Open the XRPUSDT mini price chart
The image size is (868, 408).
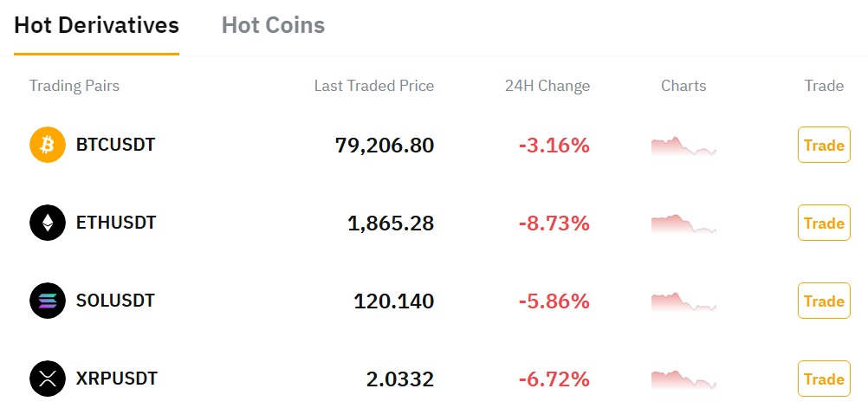[x=683, y=379]
